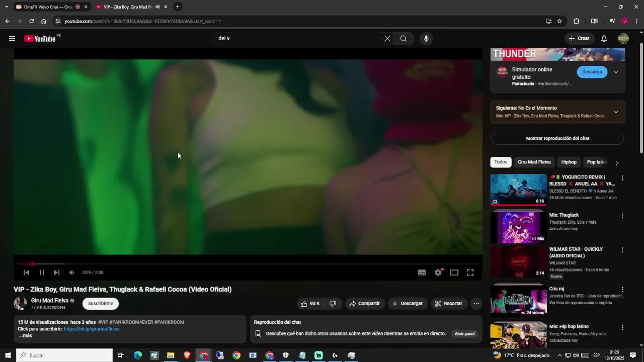Skip to the previous video in the player
This screenshot has width=644, height=362.
(x=27, y=273)
